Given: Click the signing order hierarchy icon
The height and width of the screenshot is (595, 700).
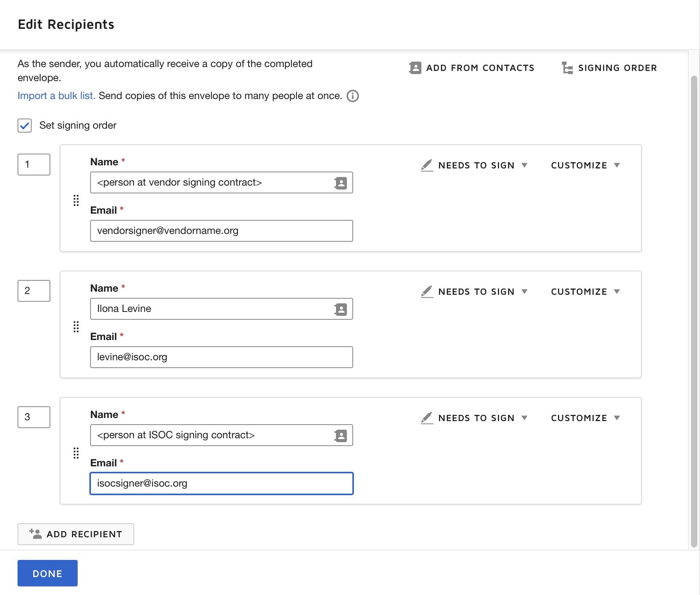Looking at the screenshot, I should pos(567,68).
